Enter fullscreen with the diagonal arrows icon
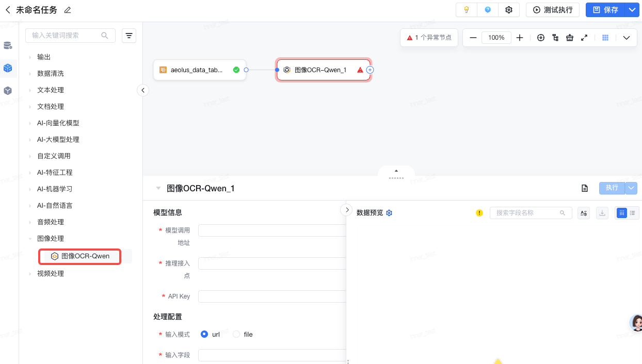Image resolution: width=642 pixels, height=364 pixels. [x=584, y=38]
